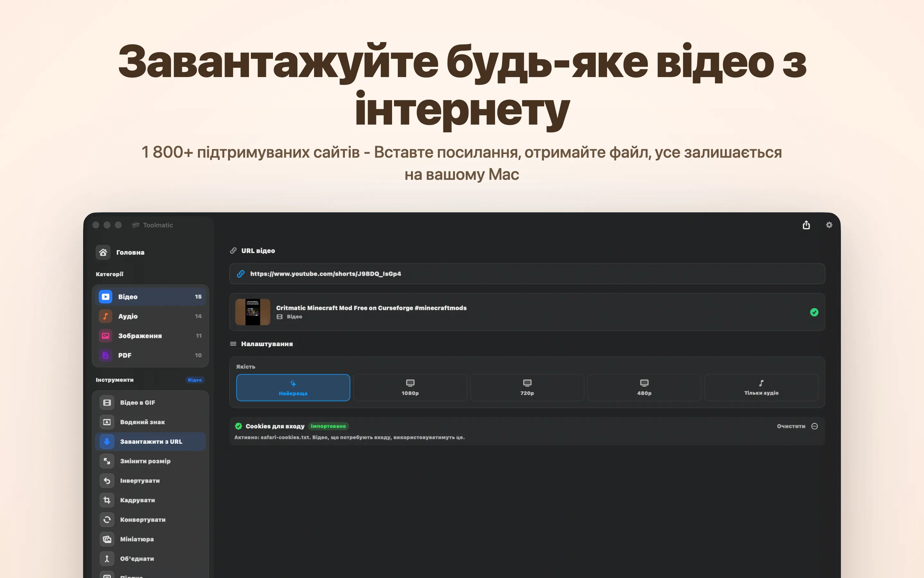Viewport: 924px width, 578px height.
Task: Open the Водяний знак tool icon
Action: [107, 422]
